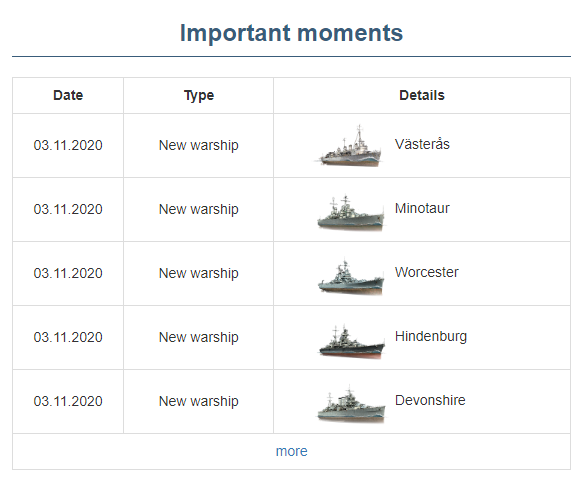
Task: Open the Devonshire ship name link
Action: pos(430,400)
